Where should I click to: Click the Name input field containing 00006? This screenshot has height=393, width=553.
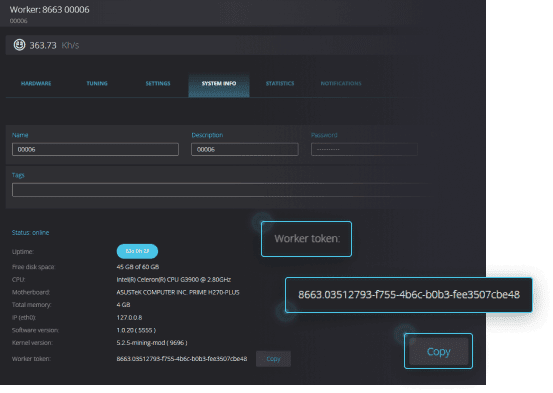(x=95, y=149)
